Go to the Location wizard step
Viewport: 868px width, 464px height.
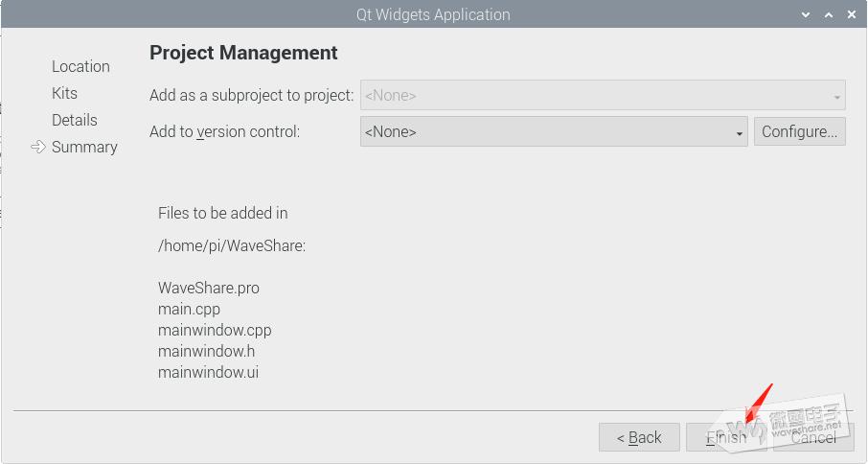tap(80, 66)
